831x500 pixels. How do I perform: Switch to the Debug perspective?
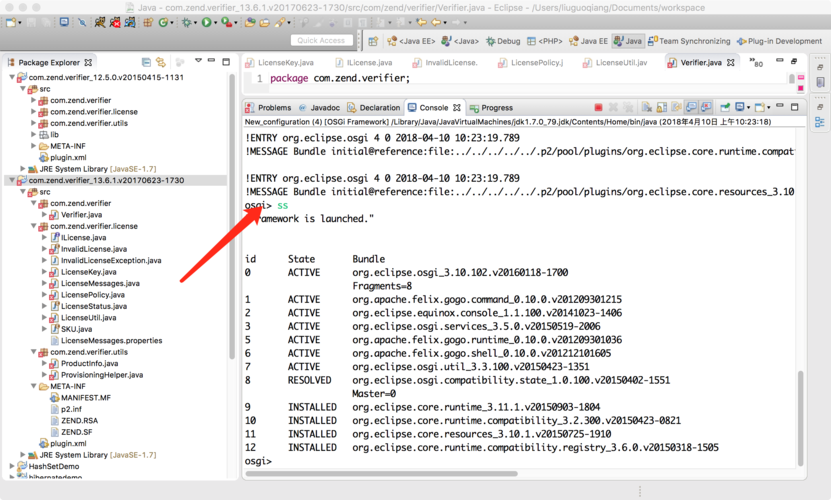coord(503,41)
